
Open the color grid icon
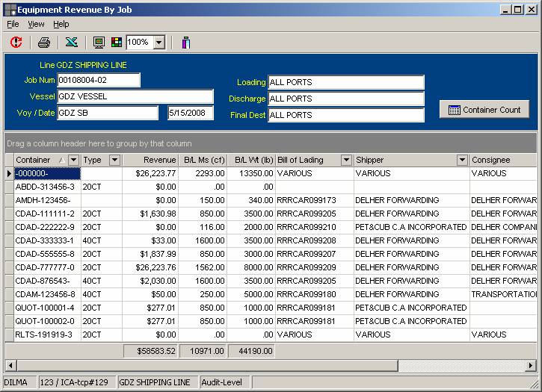click(x=116, y=43)
